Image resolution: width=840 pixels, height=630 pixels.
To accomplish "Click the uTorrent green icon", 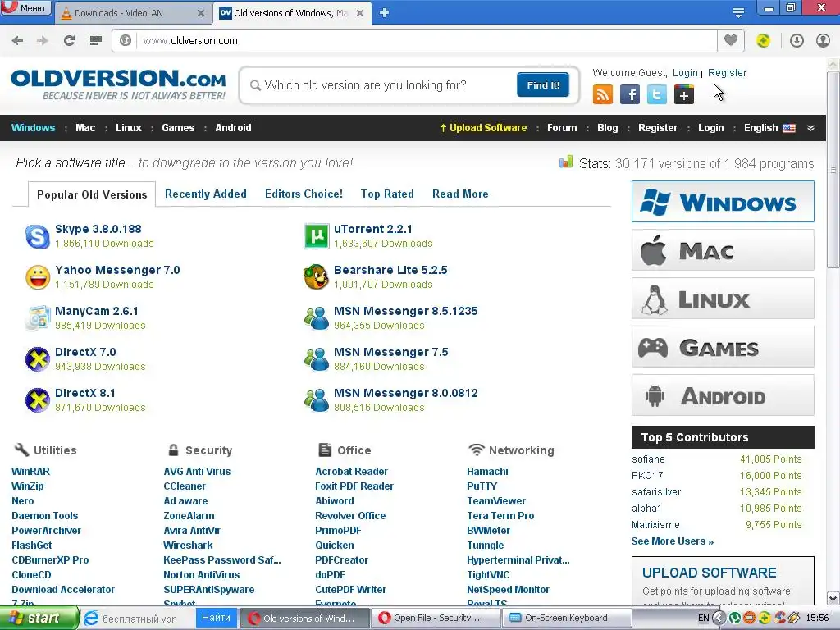I will (317, 236).
